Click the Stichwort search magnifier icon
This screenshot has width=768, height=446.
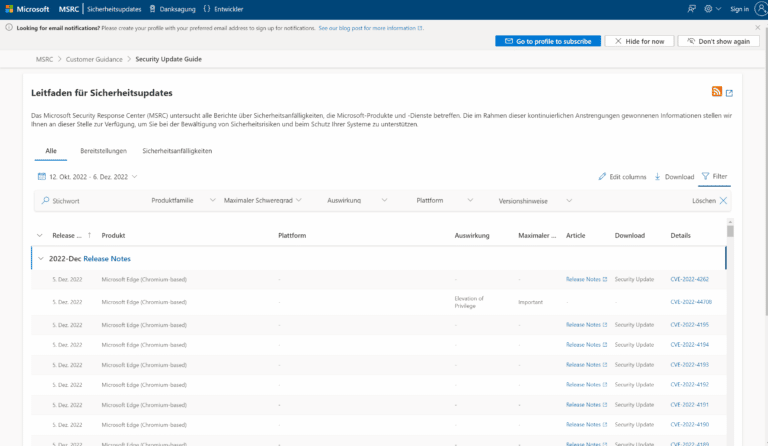[46, 200]
